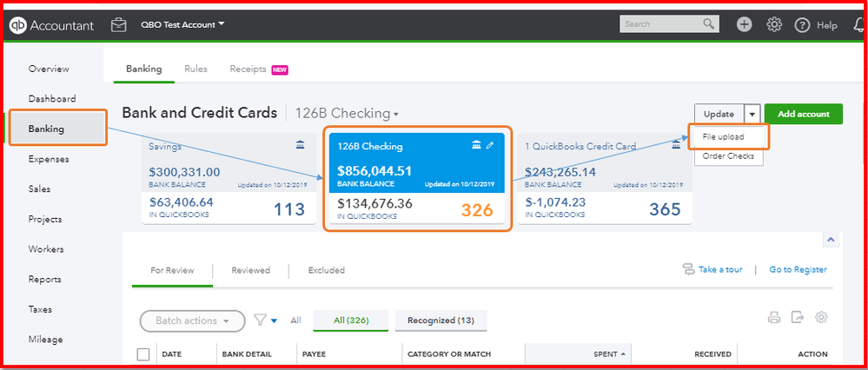This screenshot has width=868, height=370.
Task: Collapse the account cards panel chevron
Action: coord(831,240)
